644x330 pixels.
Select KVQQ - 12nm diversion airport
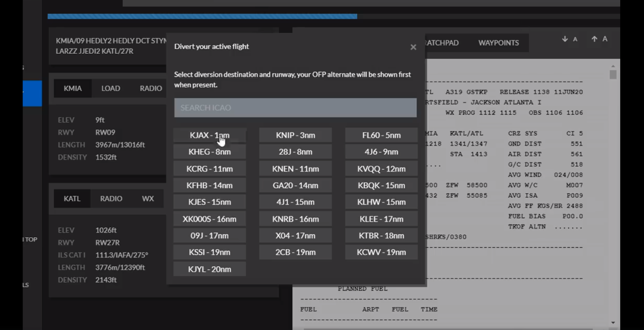pos(381,169)
